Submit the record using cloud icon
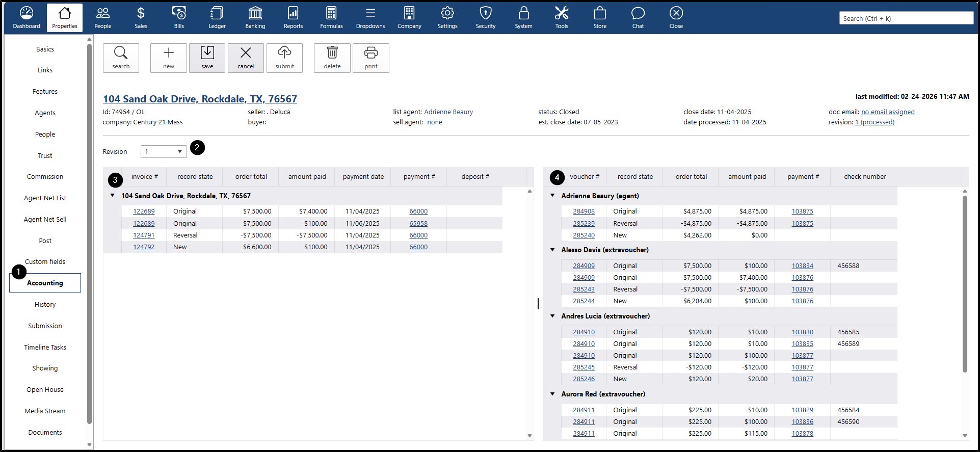The width and height of the screenshot is (980, 452). (x=284, y=58)
